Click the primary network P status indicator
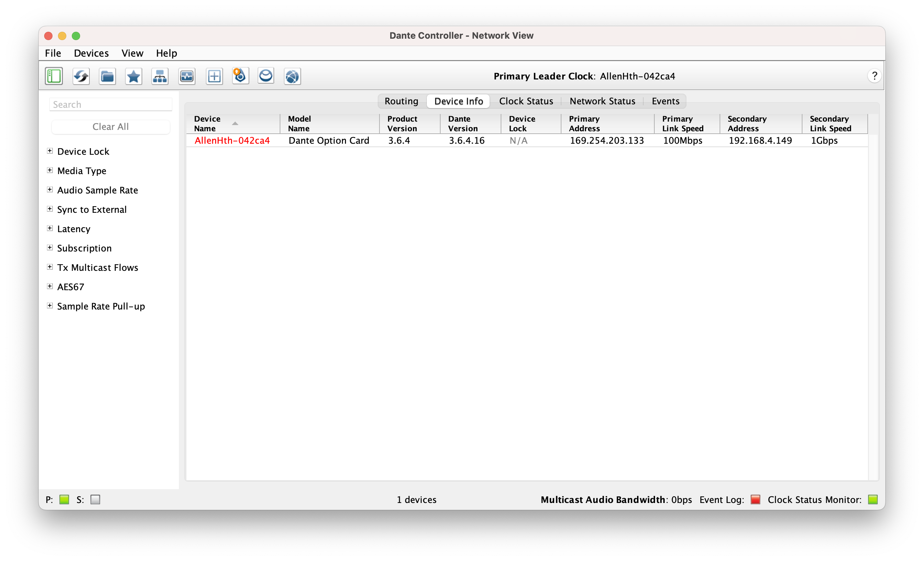 click(64, 500)
